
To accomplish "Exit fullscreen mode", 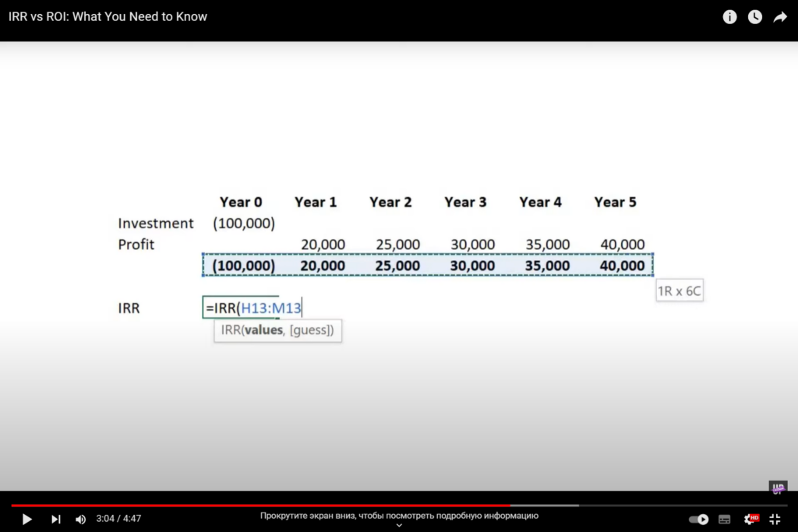I will click(775, 519).
